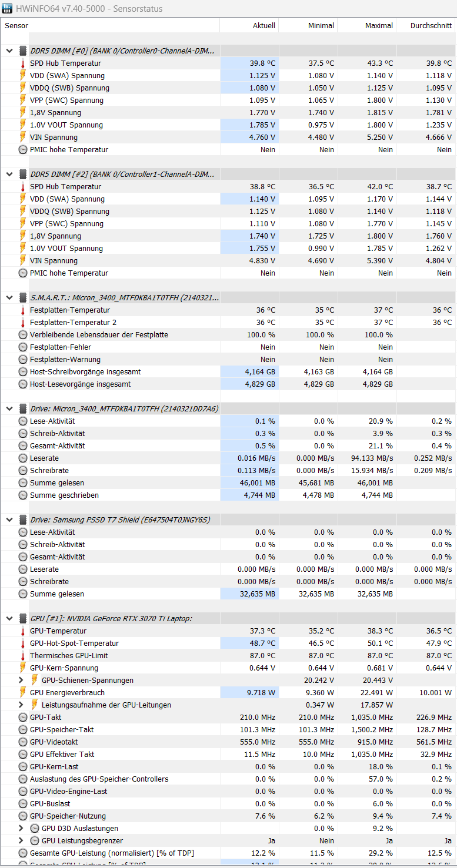Expand GPU Leistungsbegrenzer entries

pos(22,840)
